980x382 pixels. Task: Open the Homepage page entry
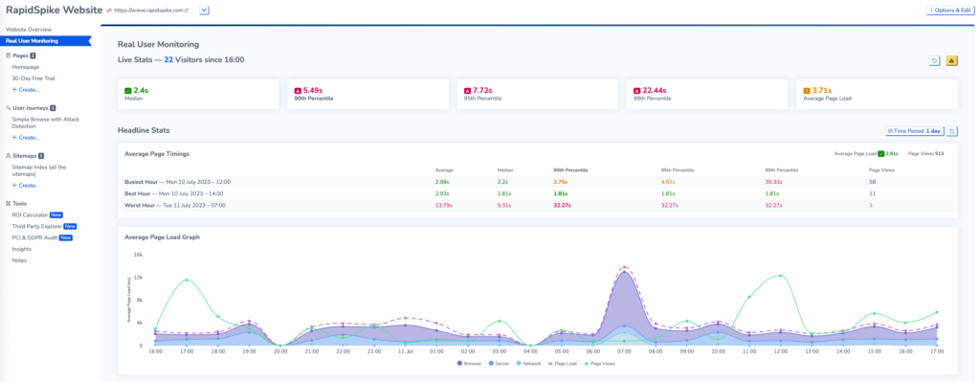[x=25, y=67]
